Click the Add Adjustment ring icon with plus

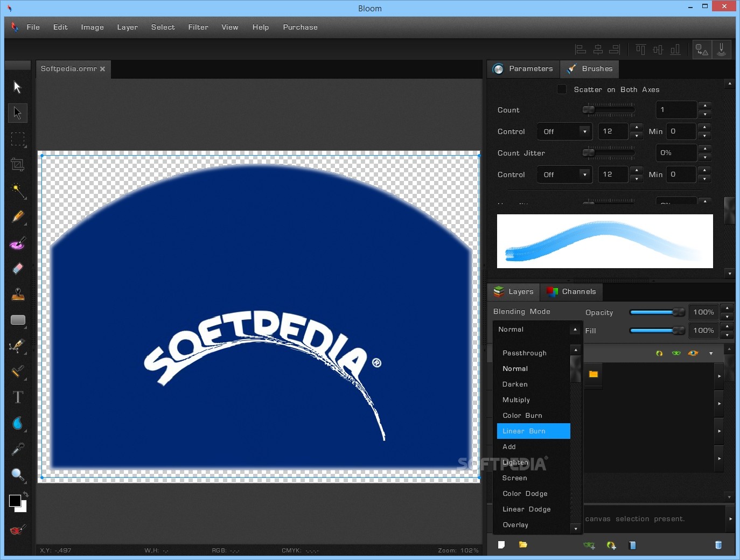coord(611,545)
